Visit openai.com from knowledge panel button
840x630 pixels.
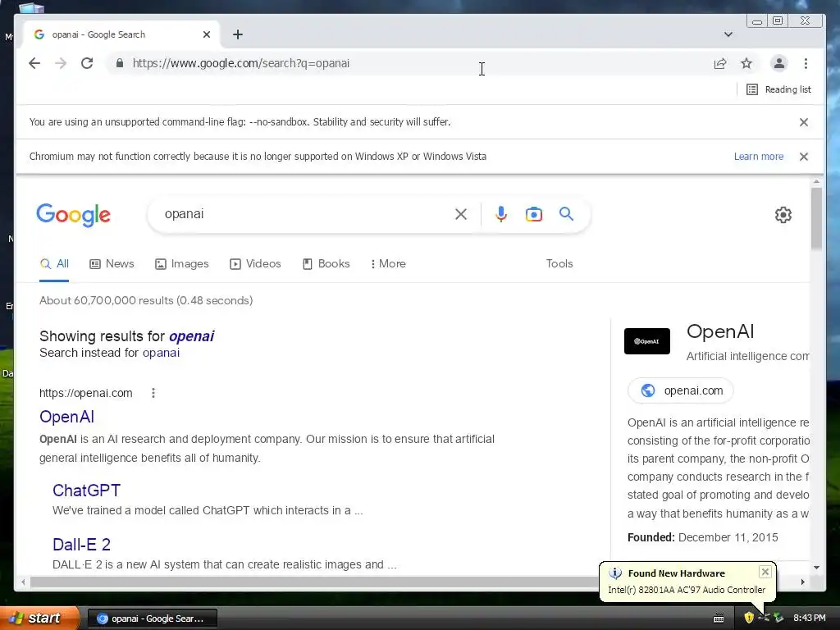pos(680,390)
